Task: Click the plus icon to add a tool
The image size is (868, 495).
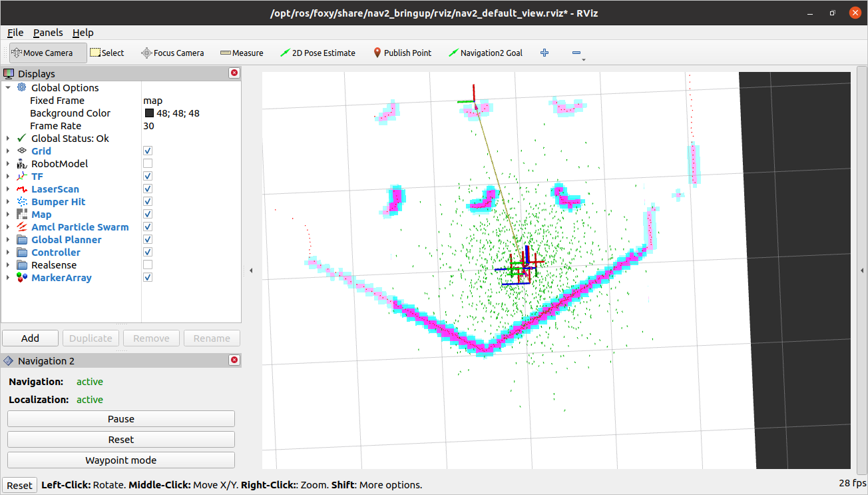Action: [x=544, y=53]
